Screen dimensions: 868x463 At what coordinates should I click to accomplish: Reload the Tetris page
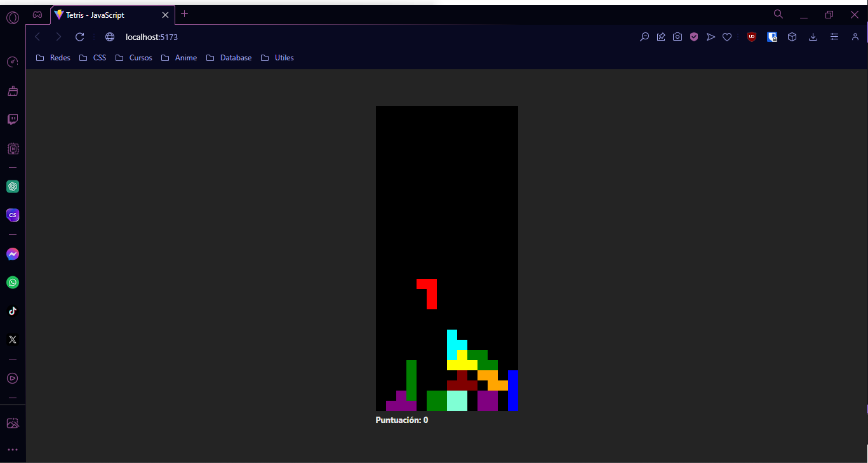click(79, 37)
